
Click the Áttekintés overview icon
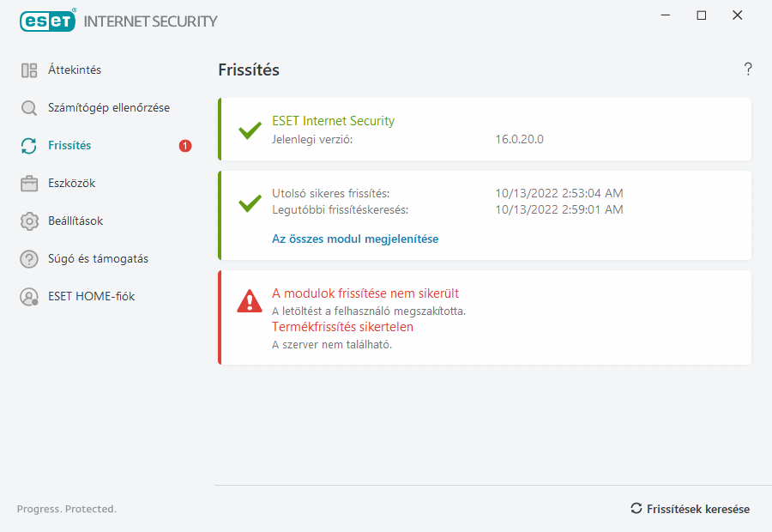tap(29, 70)
